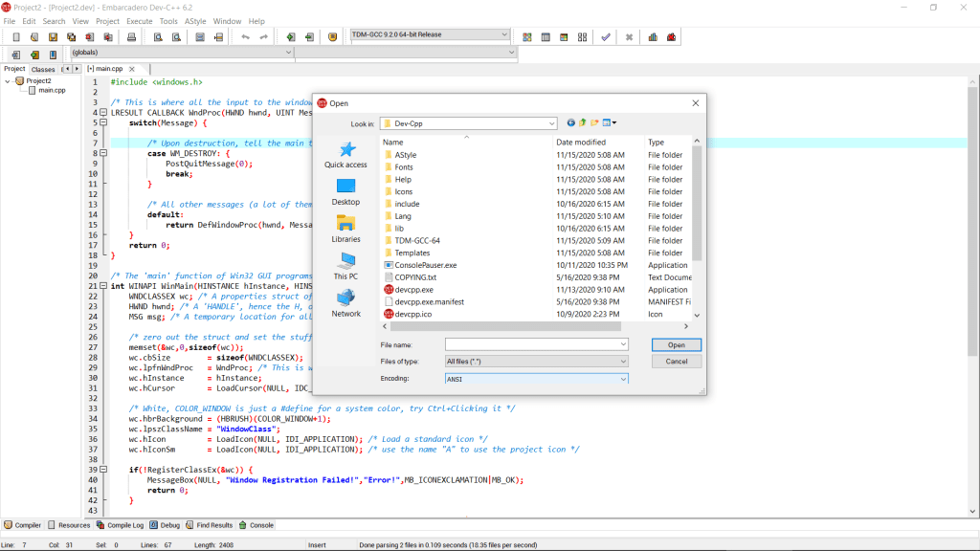The width and height of the screenshot is (980, 551).
Task: Click the Delete profiling info icon
Action: pyautogui.click(x=671, y=37)
